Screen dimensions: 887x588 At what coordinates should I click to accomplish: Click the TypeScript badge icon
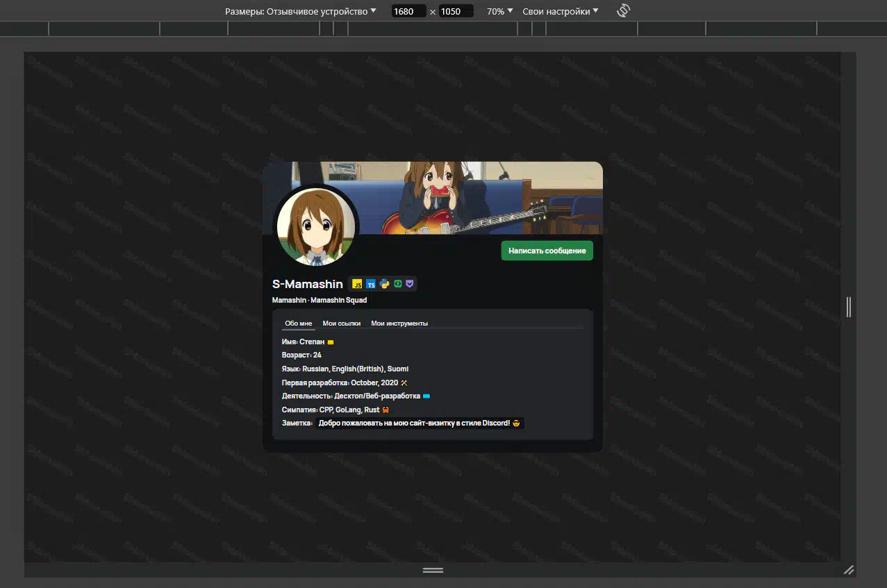click(x=371, y=284)
